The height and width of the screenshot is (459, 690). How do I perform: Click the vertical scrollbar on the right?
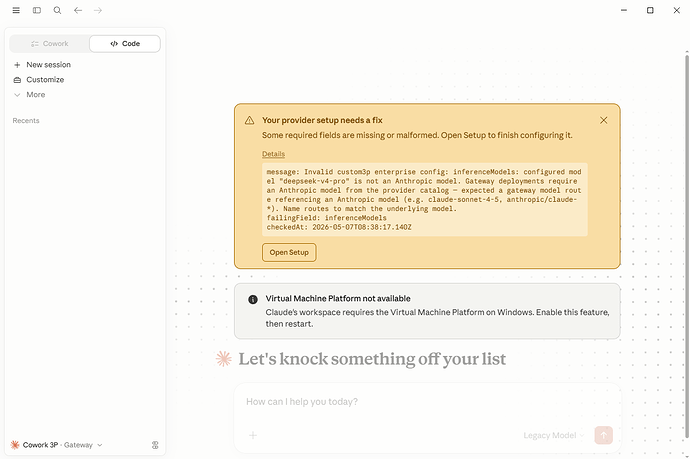coord(686,245)
